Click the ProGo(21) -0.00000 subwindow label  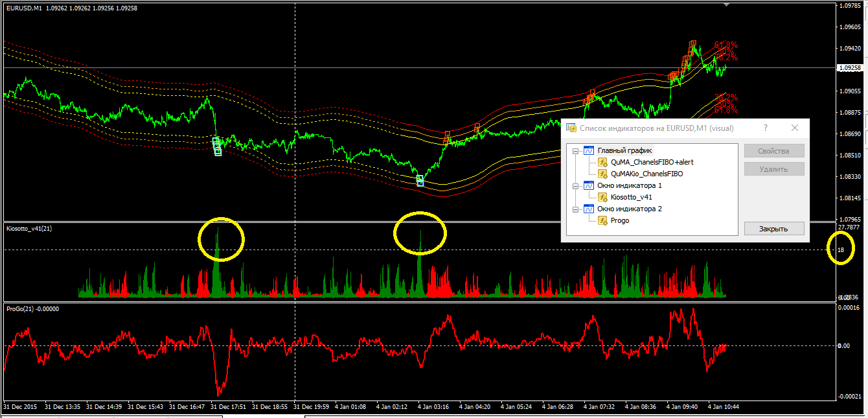[x=32, y=308]
